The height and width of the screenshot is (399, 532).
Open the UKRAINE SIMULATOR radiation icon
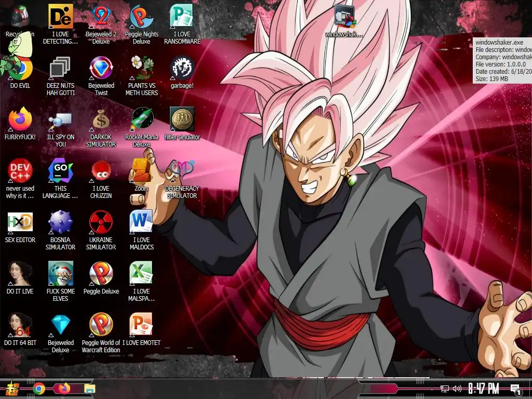pos(101,222)
